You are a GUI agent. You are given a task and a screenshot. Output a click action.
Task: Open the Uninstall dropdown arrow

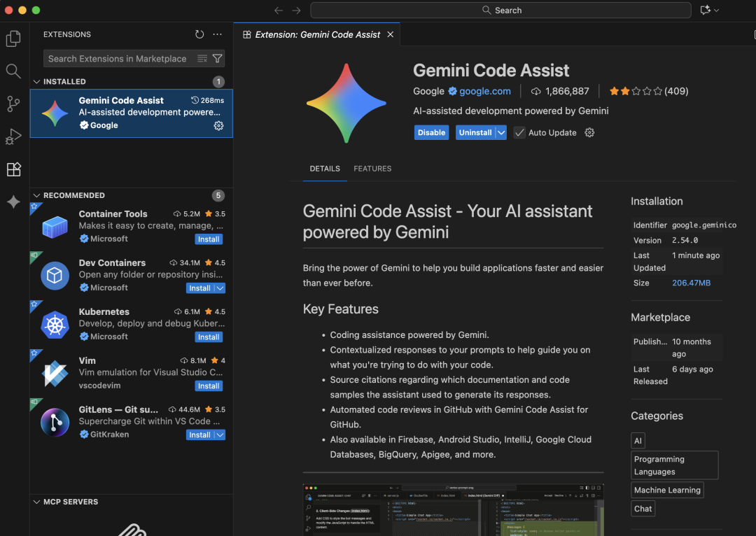point(501,132)
